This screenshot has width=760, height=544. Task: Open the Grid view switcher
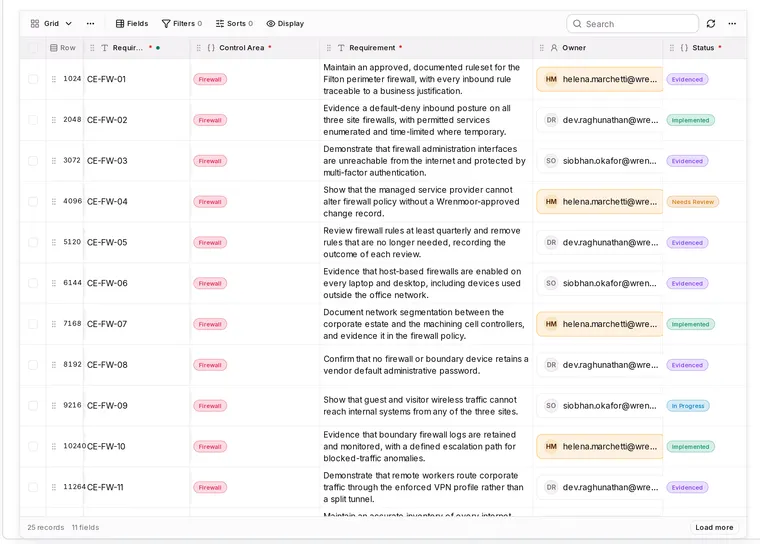tap(51, 23)
